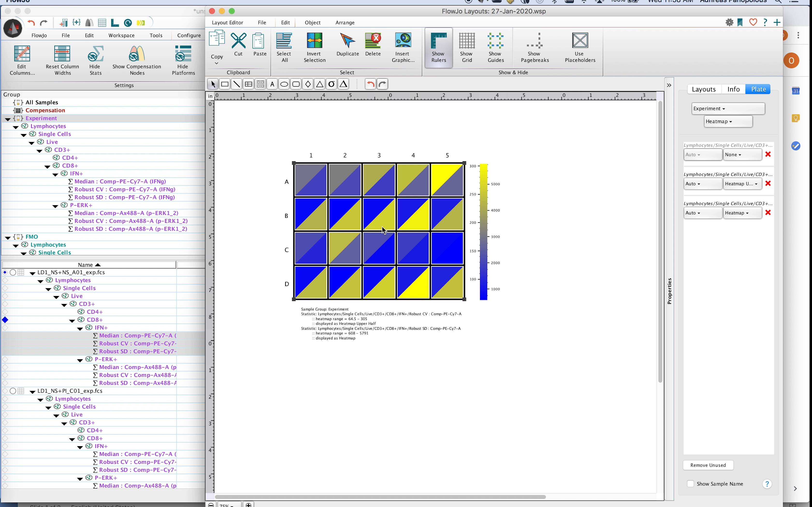Click the Invert Selection icon
812x507 pixels.
click(x=314, y=41)
